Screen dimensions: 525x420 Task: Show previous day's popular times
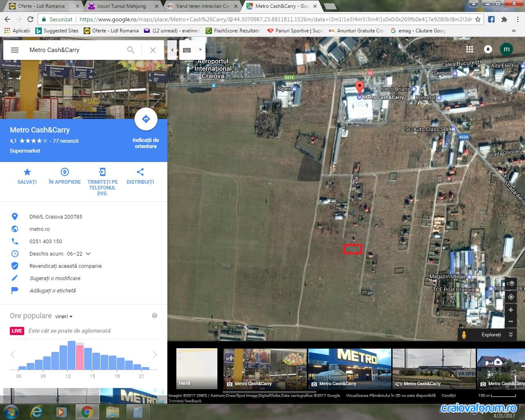click(x=13, y=354)
